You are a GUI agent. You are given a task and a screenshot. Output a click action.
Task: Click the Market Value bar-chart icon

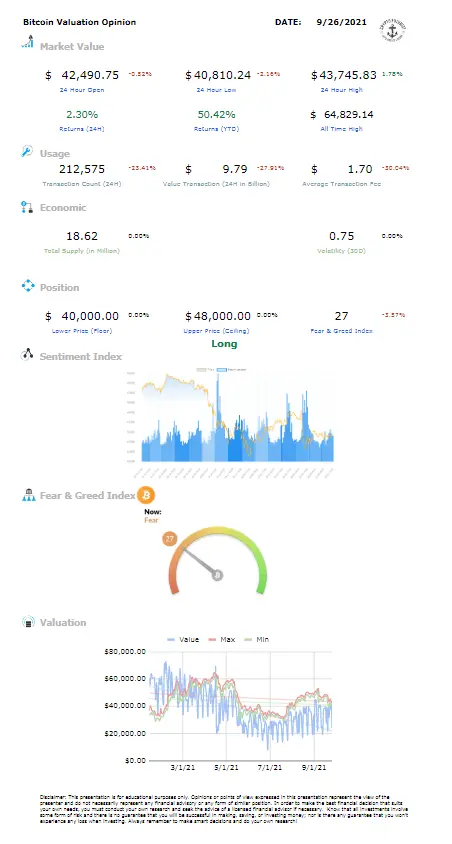coord(27,42)
